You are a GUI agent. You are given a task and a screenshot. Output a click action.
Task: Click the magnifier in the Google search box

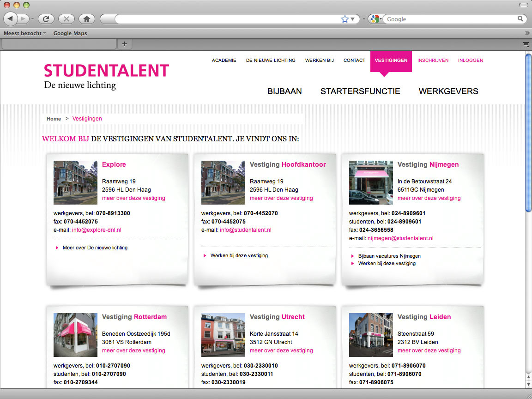coord(520,18)
